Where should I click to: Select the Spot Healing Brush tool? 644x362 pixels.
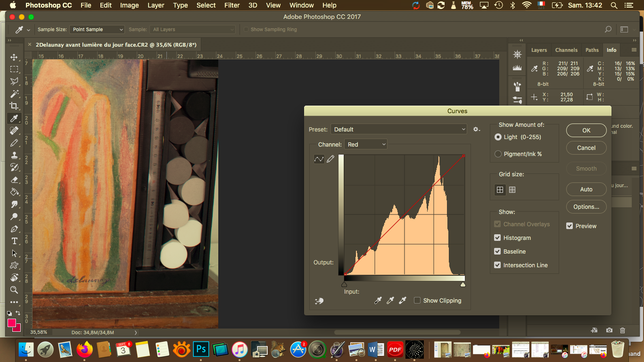14,131
